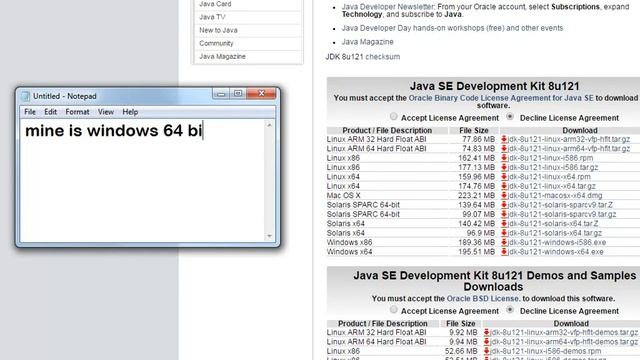Open Java Magazine bullet link
The width and height of the screenshot is (640, 360).
click(x=367, y=42)
